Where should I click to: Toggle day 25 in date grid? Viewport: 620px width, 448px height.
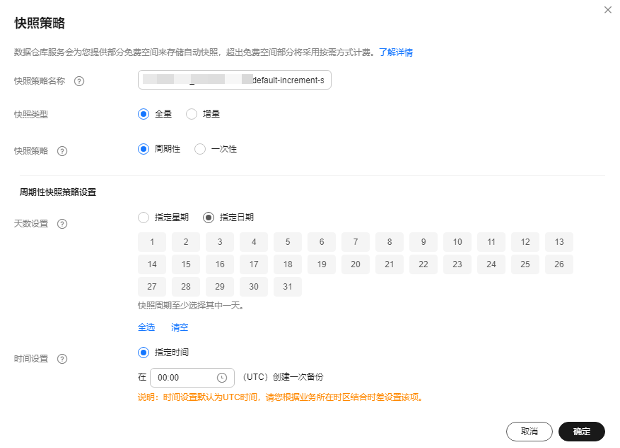tap(525, 265)
